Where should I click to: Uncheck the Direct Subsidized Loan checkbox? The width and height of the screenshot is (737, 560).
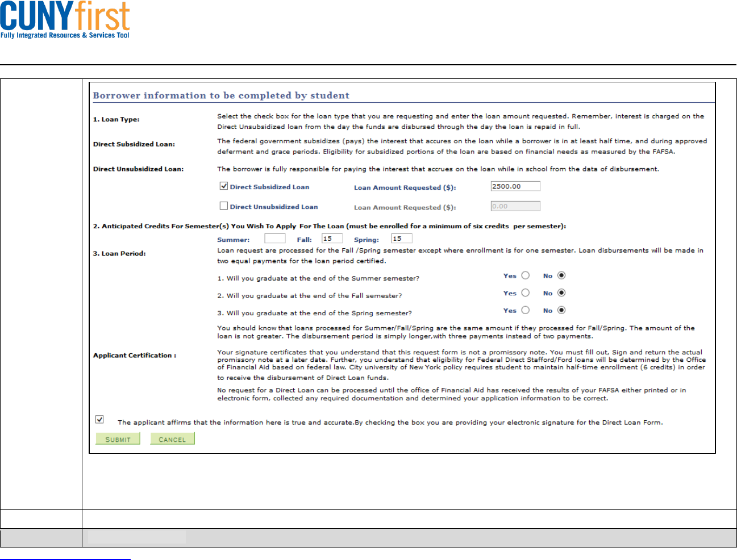224,186
